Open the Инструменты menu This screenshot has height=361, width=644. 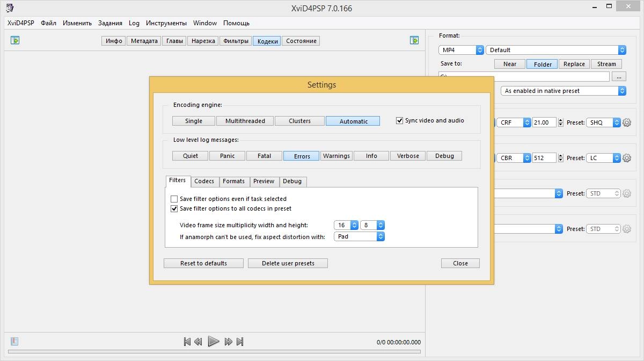point(166,23)
